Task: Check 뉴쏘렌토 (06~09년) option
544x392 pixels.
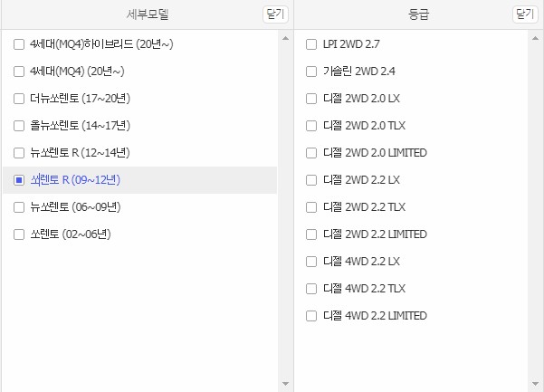Action: click(x=19, y=207)
